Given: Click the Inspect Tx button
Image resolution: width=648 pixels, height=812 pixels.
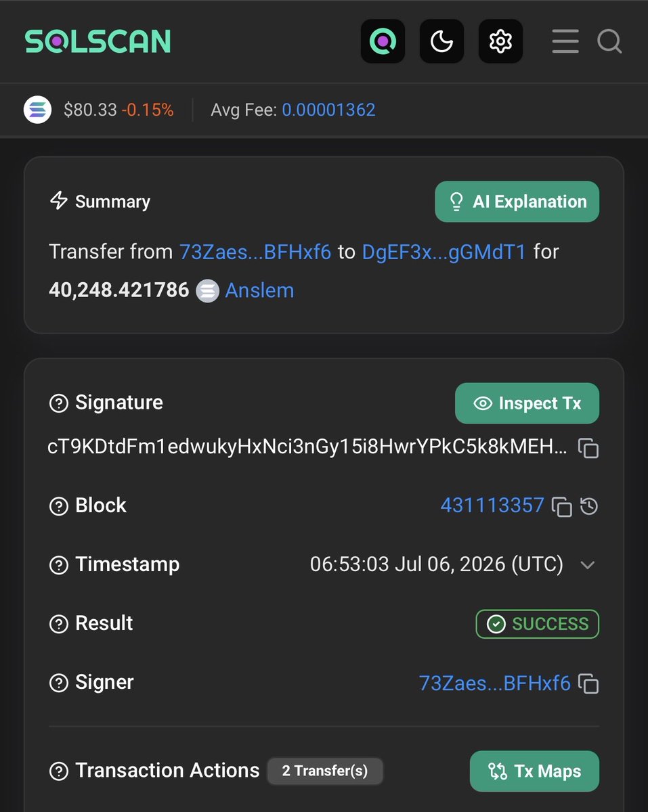Looking at the screenshot, I should click(527, 403).
